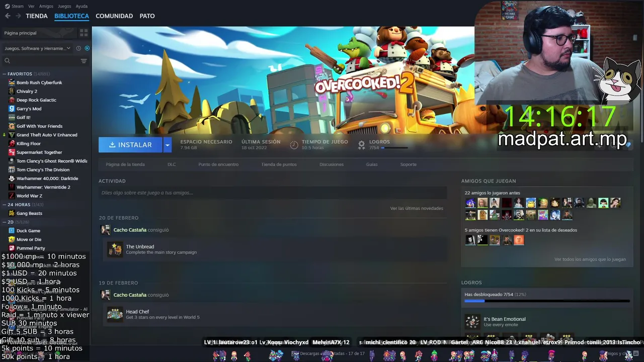Open Guías link

372,164
